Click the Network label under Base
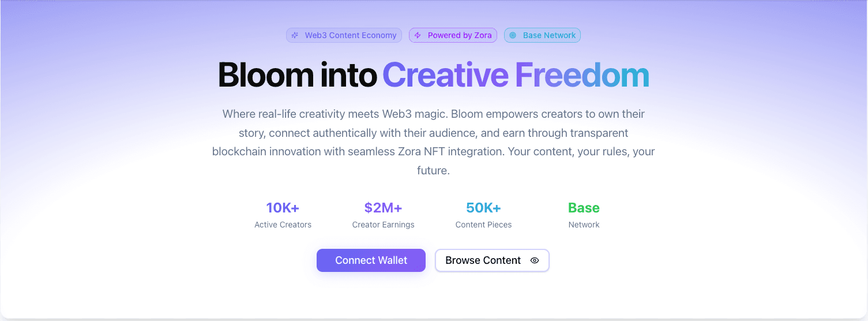This screenshot has width=868, height=321. coord(584,225)
